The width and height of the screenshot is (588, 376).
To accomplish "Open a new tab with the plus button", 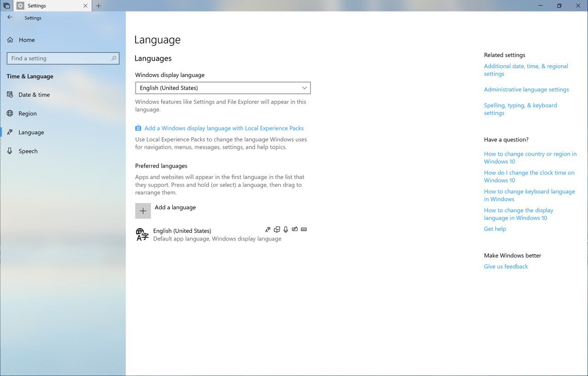I will pyautogui.click(x=98, y=6).
